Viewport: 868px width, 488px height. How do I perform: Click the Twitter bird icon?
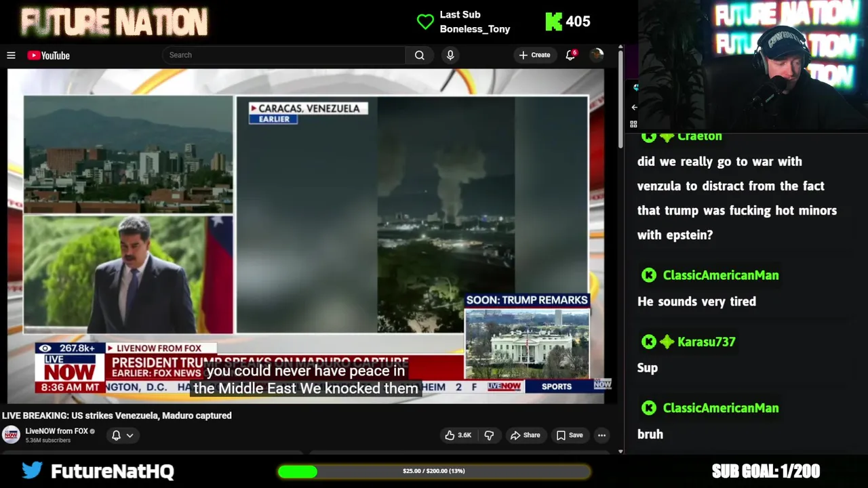click(32, 470)
